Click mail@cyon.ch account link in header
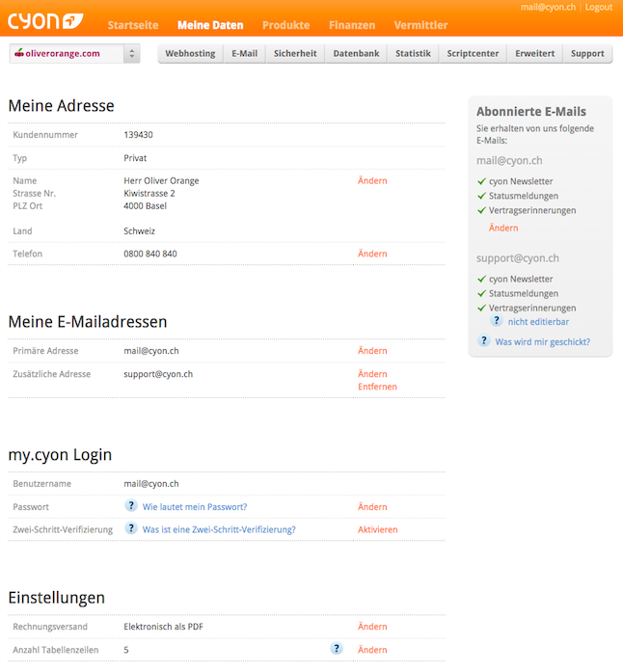 coord(548,8)
